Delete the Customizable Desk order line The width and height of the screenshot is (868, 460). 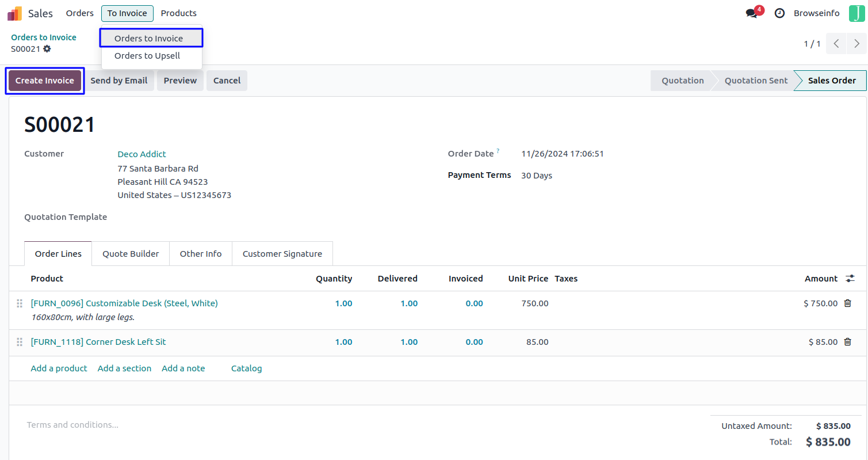pyautogui.click(x=847, y=303)
